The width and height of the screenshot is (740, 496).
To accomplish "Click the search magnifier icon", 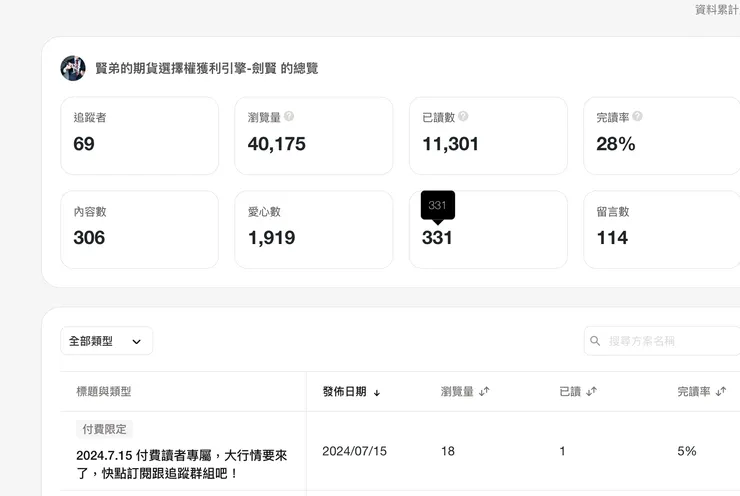I will 595,341.
